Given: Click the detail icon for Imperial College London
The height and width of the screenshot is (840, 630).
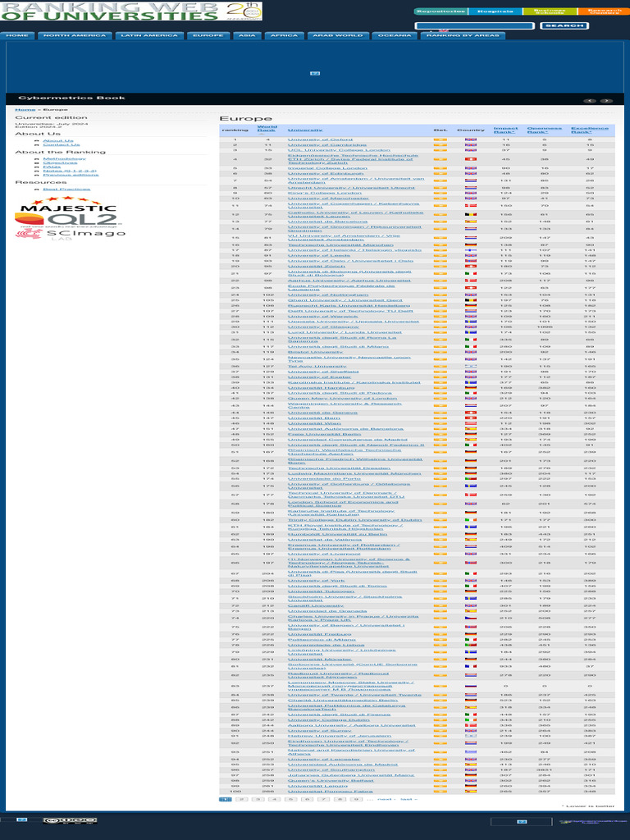Looking at the screenshot, I should coord(440,168).
